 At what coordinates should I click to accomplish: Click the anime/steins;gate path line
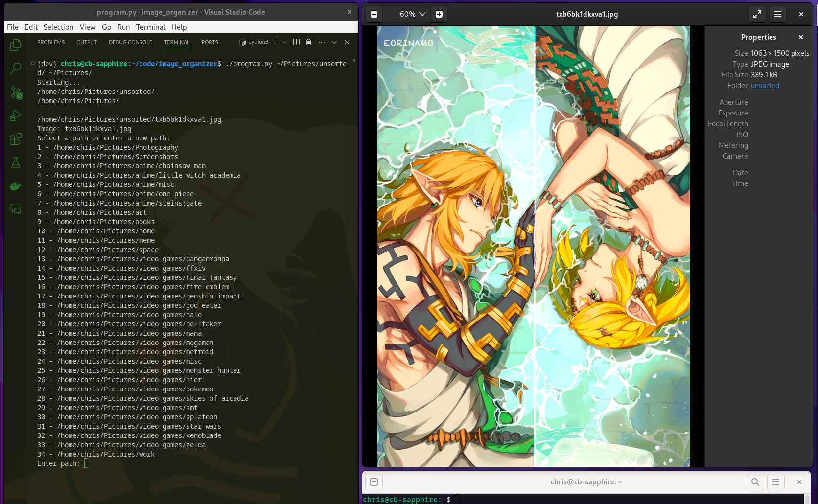pyautogui.click(x=119, y=203)
